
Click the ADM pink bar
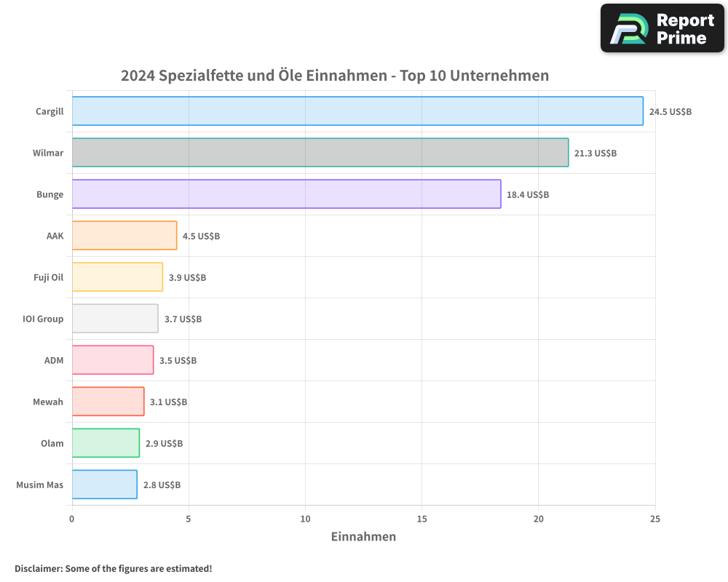(112, 360)
